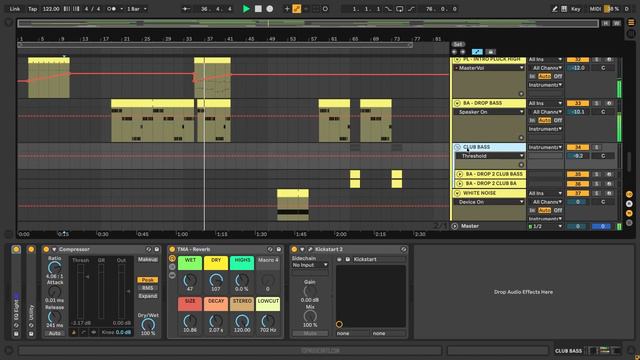Enable Key map mode
The image size is (640, 360).
click(576, 9)
